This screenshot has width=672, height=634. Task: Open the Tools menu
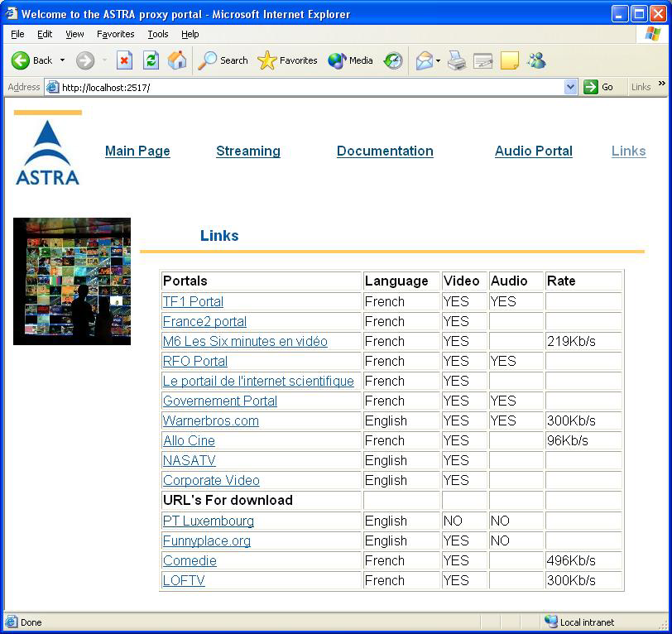click(157, 34)
